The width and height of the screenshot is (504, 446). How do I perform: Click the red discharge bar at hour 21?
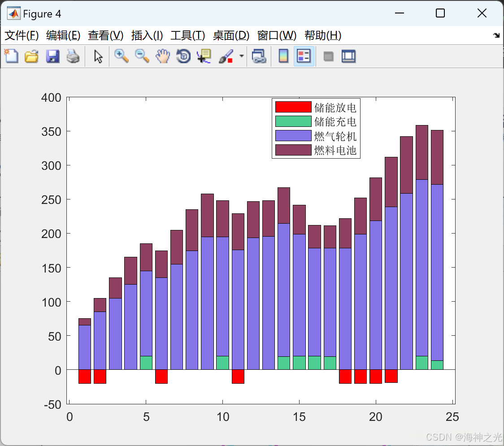pyautogui.click(x=391, y=376)
